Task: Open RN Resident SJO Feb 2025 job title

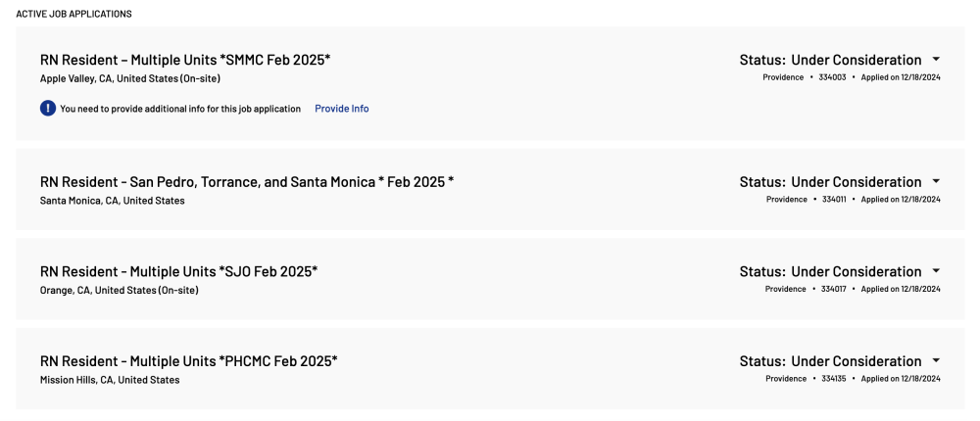Action: coord(178,272)
